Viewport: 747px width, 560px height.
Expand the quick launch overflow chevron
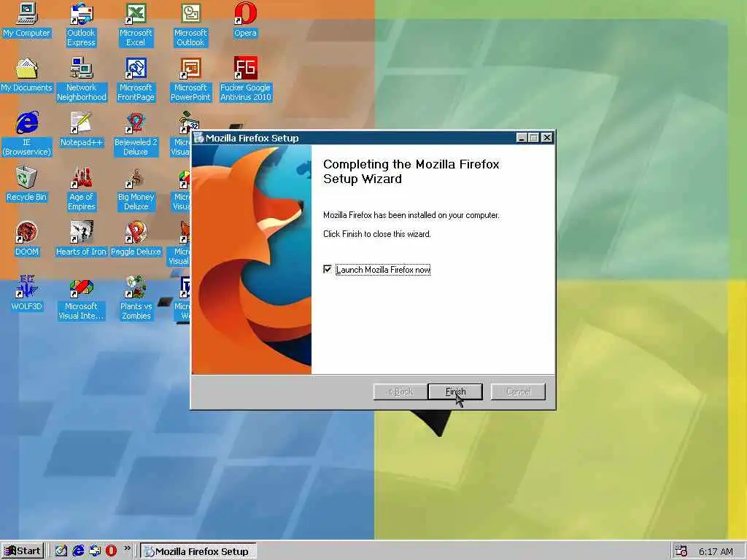tap(127, 548)
